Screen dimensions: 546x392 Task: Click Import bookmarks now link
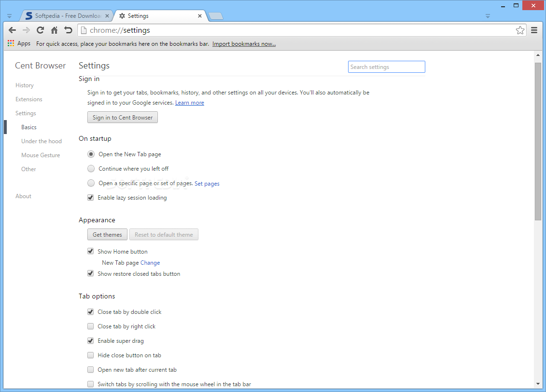click(x=244, y=44)
